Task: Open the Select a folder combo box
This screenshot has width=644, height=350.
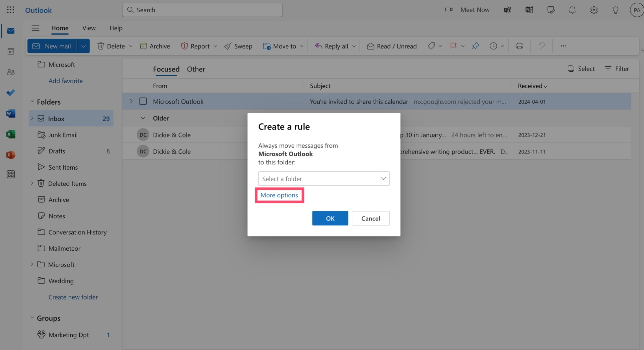Action: click(x=324, y=179)
